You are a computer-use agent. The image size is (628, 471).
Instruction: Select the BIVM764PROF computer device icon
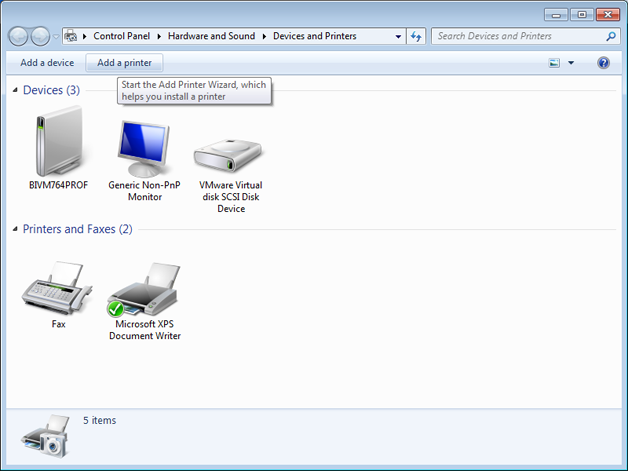click(60, 141)
